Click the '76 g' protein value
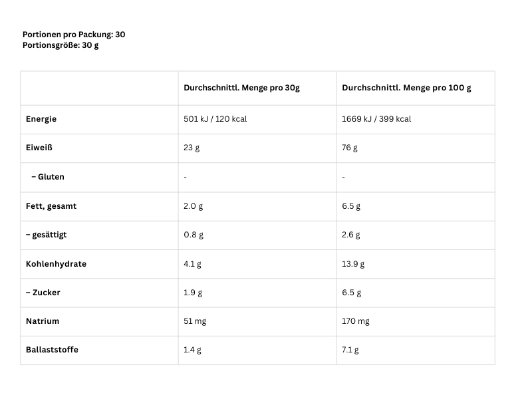The width and height of the screenshot is (532, 399). (350, 148)
